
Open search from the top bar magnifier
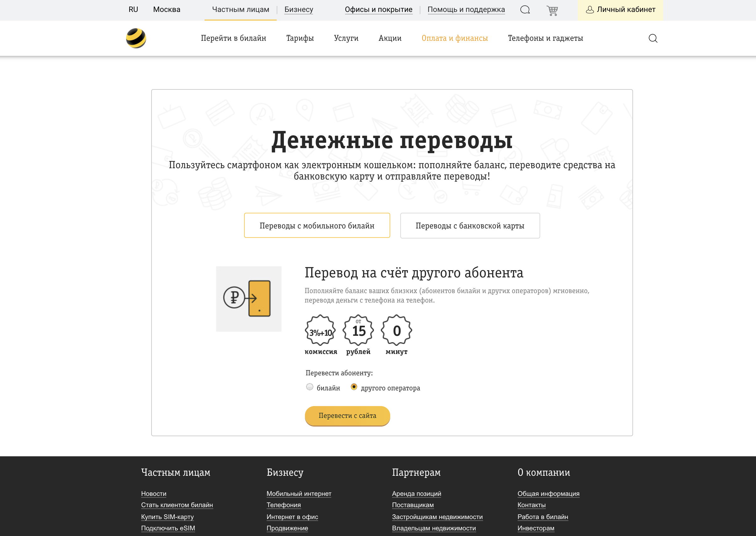(x=525, y=10)
